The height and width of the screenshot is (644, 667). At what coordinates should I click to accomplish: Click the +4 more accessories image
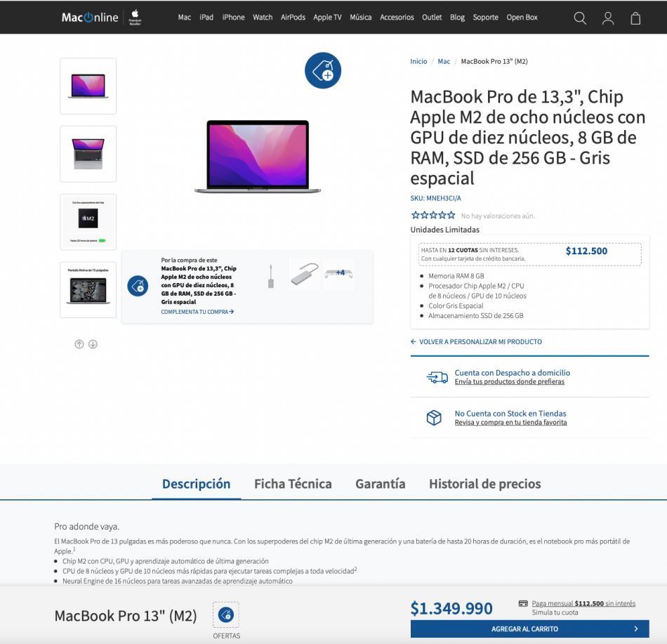point(338,274)
